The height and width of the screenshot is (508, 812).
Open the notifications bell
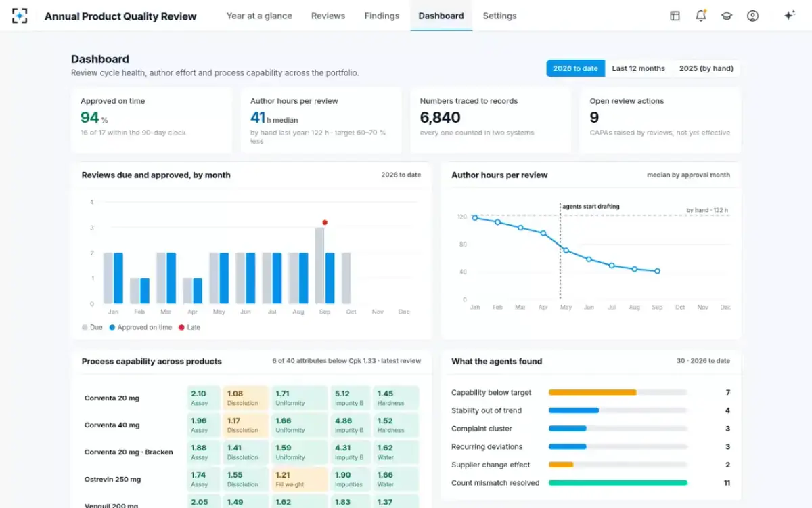700,16
